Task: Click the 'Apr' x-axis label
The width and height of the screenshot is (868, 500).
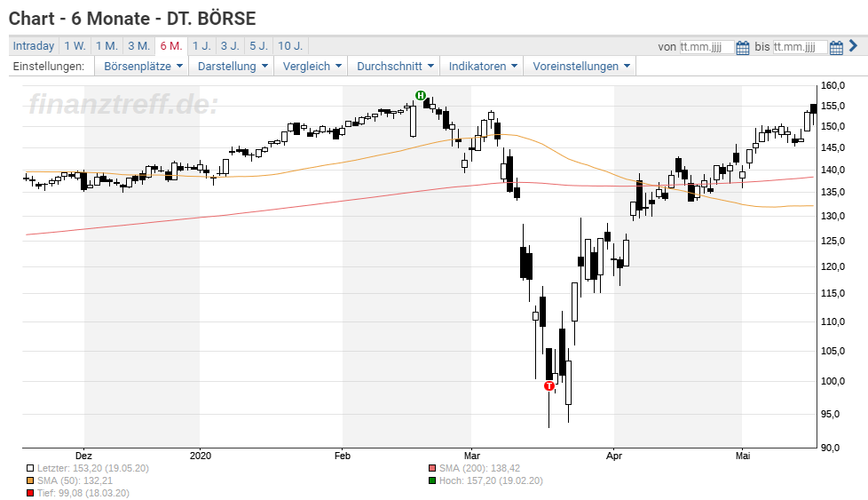Action: tap(614, 456)
